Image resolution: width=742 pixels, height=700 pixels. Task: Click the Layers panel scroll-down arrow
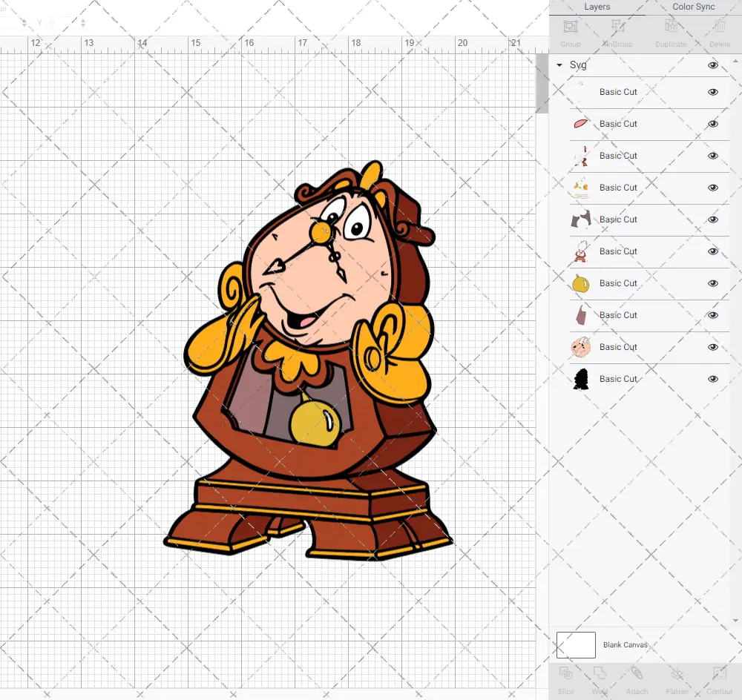click(x=735, y=621)
